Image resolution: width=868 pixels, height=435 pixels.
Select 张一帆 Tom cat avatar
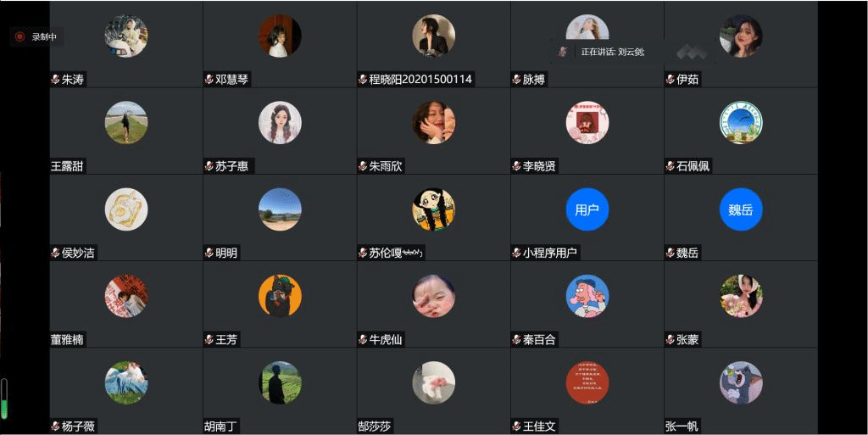(741, 383)
